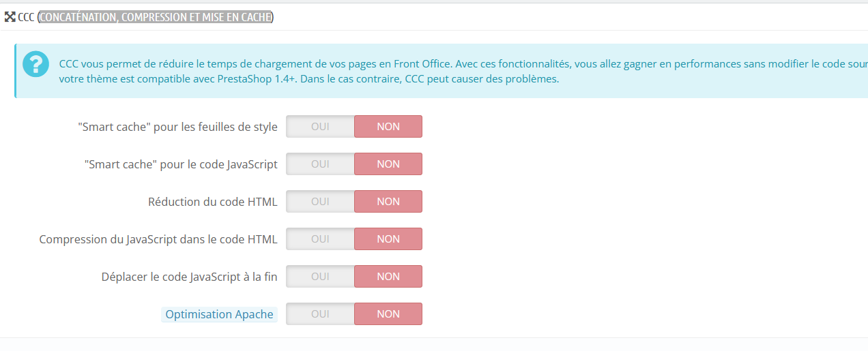Click the CCC panel header icon
The width and height of the screenshot is (868, 351).
pyautogui.click(x=10, y=17)
